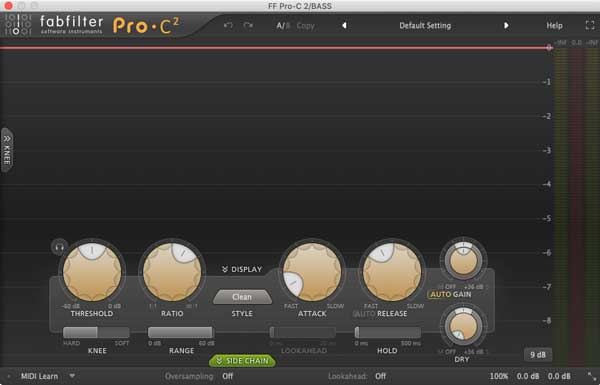Toggle the audition headphones icon near Threshold
Image resolution: width=600 pixels, height=385 pixels.
point(59,247)
